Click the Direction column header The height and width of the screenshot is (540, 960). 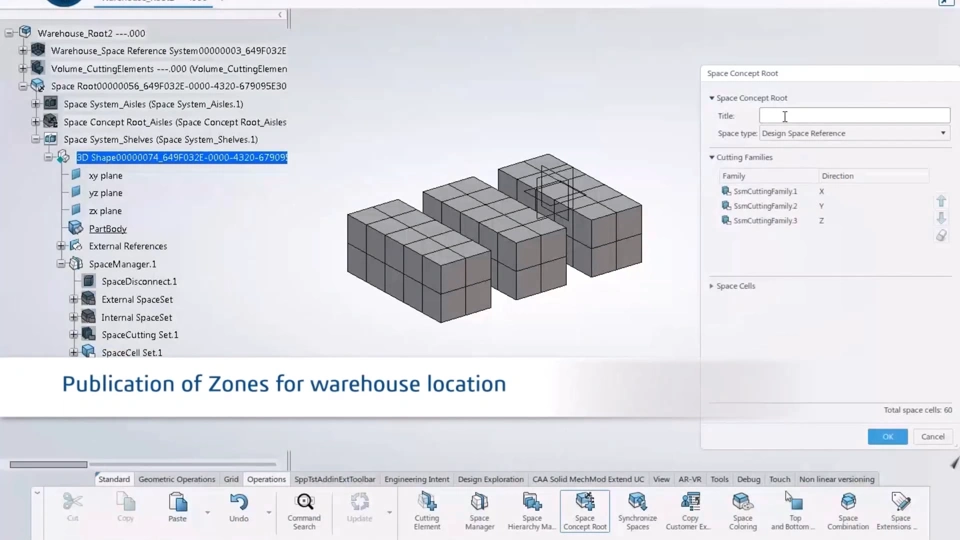pos(873,176)
